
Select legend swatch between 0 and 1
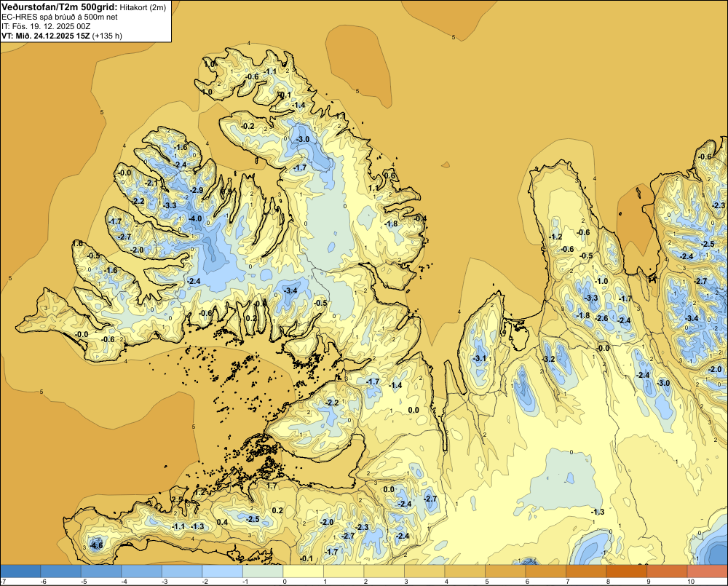point(303,571)
